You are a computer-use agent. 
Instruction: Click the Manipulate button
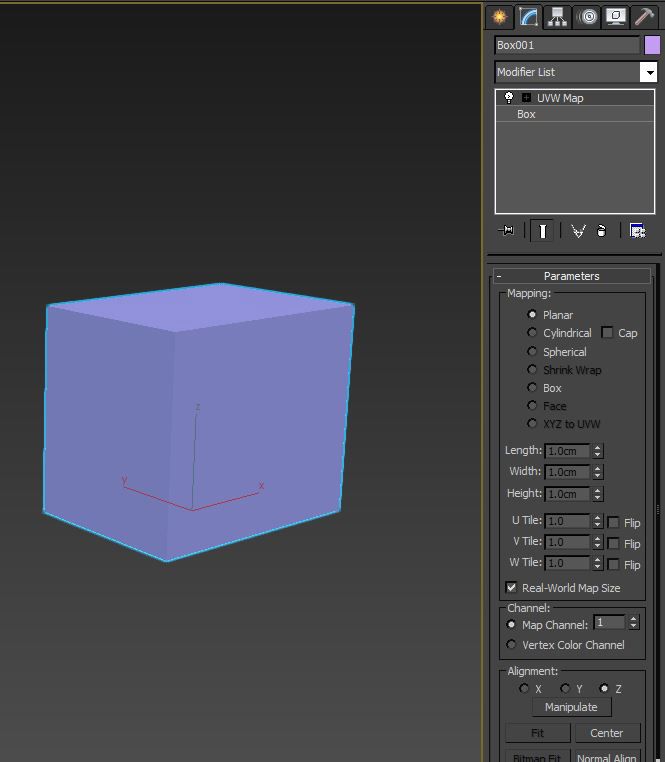571,707
